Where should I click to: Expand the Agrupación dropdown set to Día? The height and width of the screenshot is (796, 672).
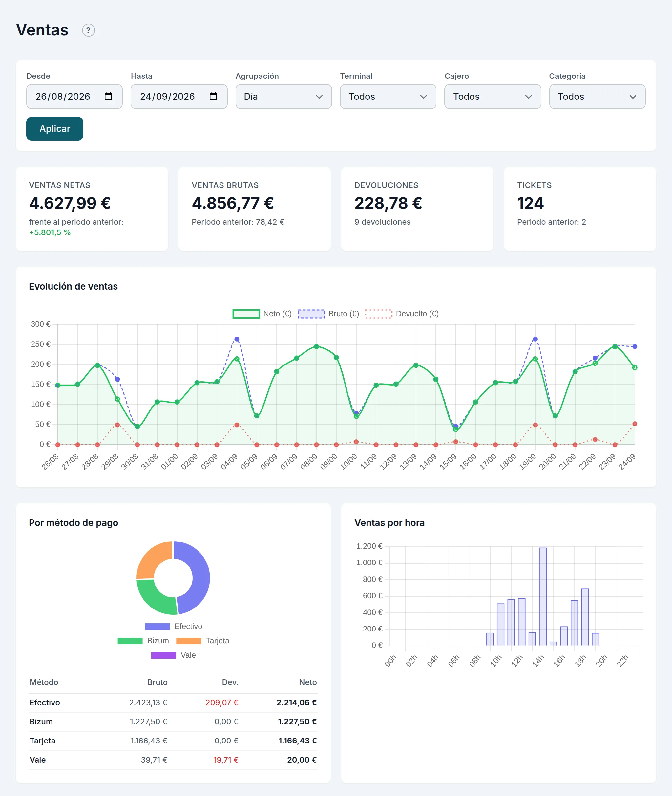click(x=283, y=97)
